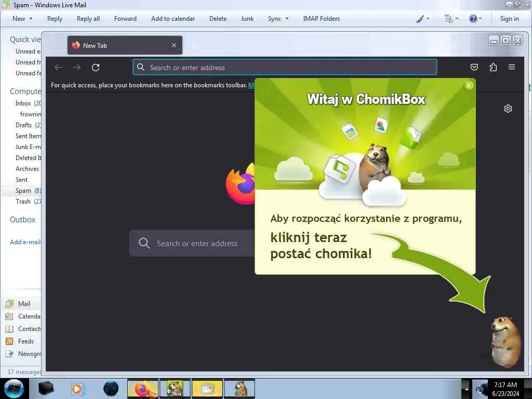Select Spam folder in Mail
Image resolution: width=532 pixels, height=399 pixels.
tap(23, 191)
